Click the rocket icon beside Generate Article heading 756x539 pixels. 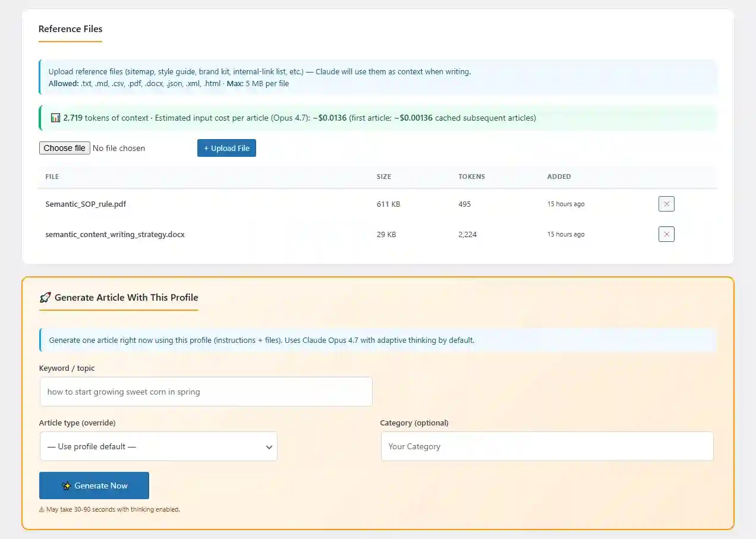[x=45, y=298]
